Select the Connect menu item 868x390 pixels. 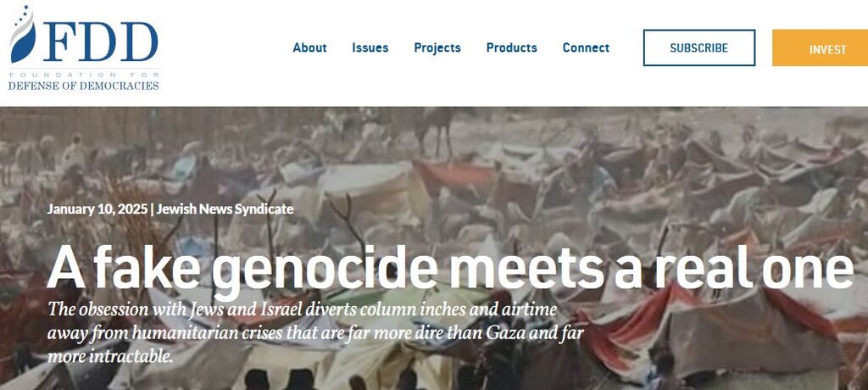586,47
